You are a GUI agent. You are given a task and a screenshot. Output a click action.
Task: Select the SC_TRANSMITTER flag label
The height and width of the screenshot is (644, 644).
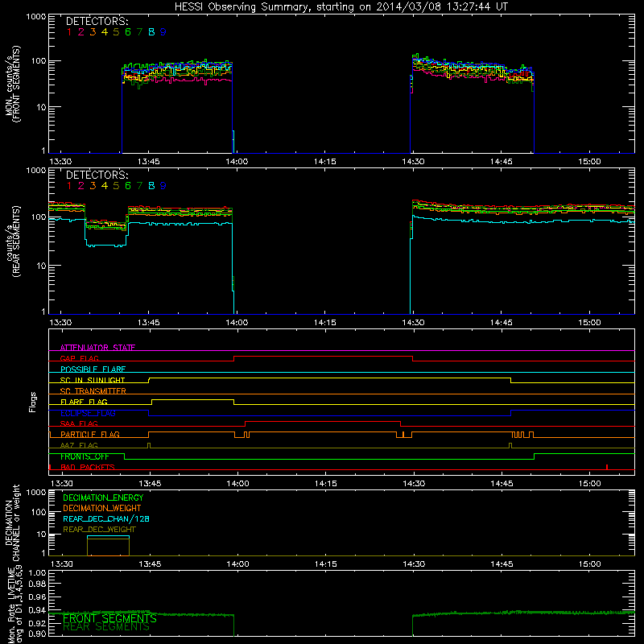(x=93, y=391)
